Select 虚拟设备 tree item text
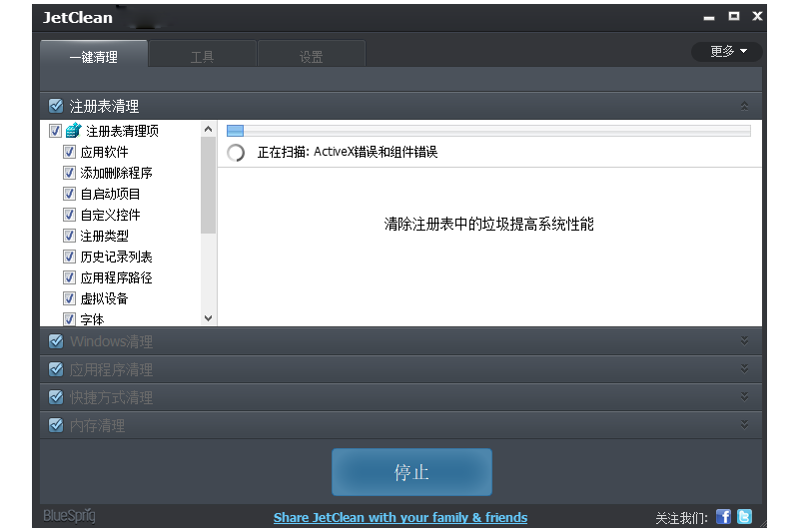Viewport: 799px width, 532px height. [105, 298]
